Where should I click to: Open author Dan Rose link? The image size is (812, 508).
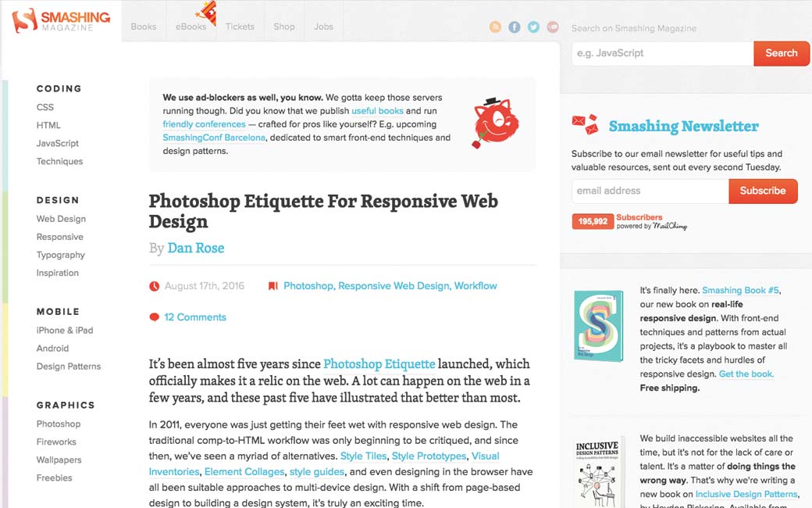point(196,248)
